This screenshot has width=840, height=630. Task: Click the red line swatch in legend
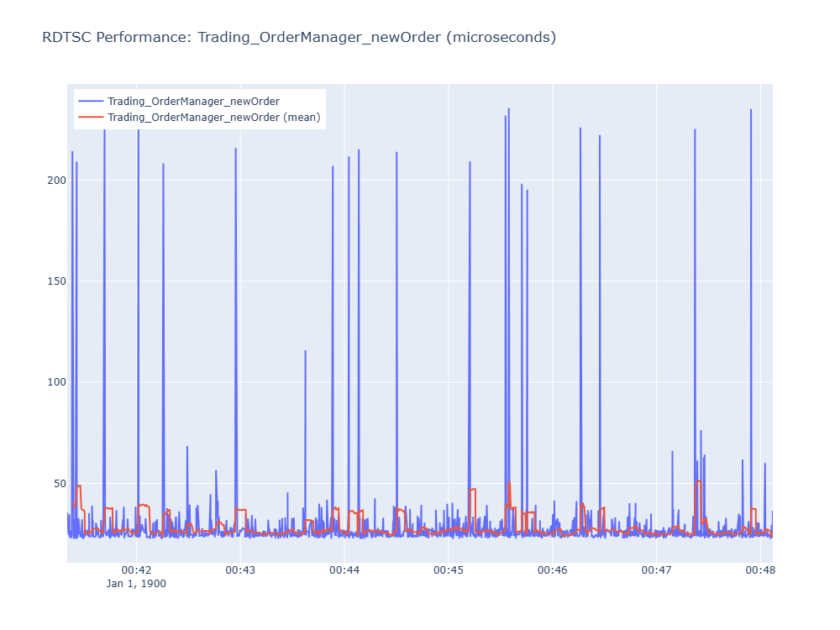pos(91,117)
